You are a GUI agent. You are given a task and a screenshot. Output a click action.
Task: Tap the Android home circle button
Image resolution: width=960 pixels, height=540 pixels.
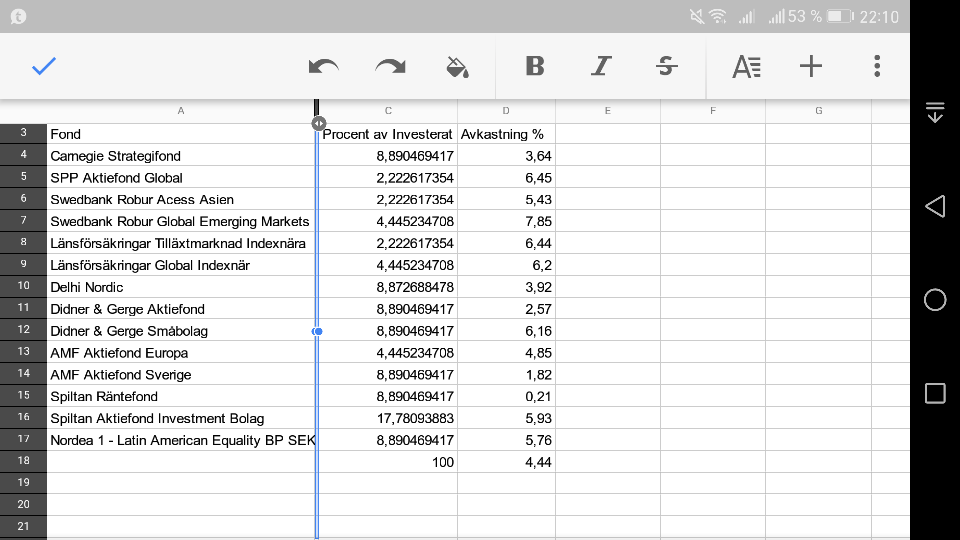tap(935, 300)
